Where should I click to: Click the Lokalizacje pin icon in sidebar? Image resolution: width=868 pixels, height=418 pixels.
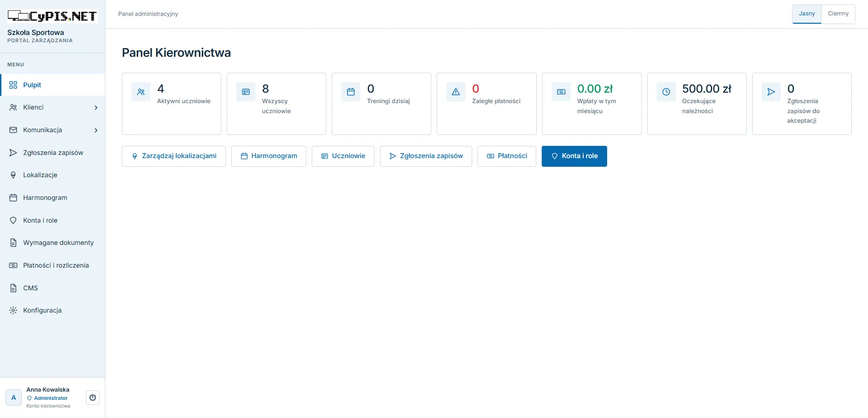(x=13, y=175)
